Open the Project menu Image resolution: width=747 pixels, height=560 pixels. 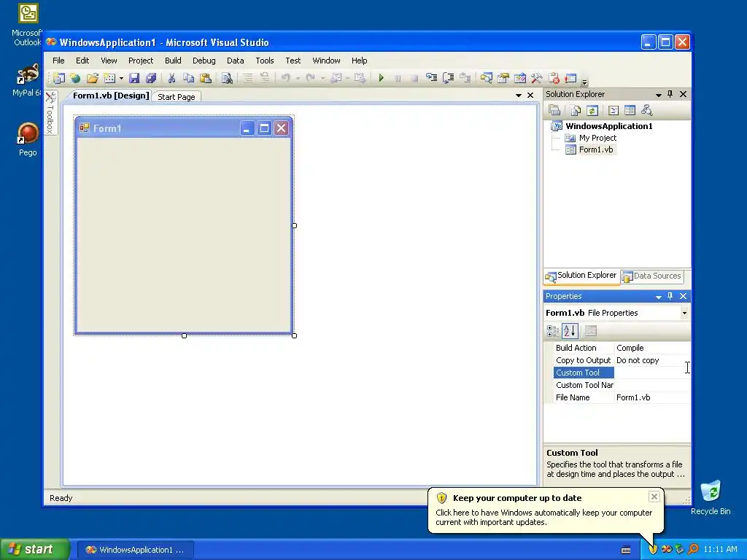coord(141,61)
